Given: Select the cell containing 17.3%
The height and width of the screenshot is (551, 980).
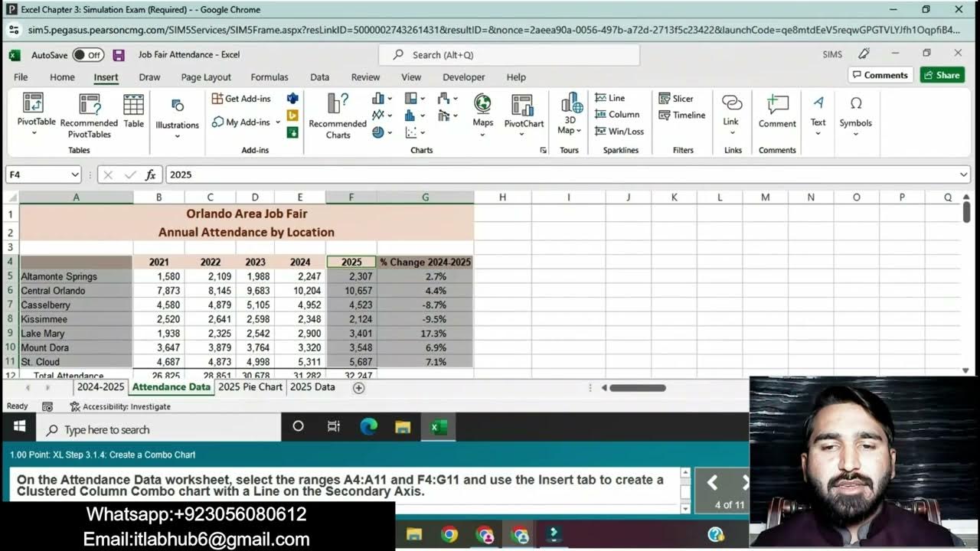Looking at the screenshot, I should (x=425, y=334).
